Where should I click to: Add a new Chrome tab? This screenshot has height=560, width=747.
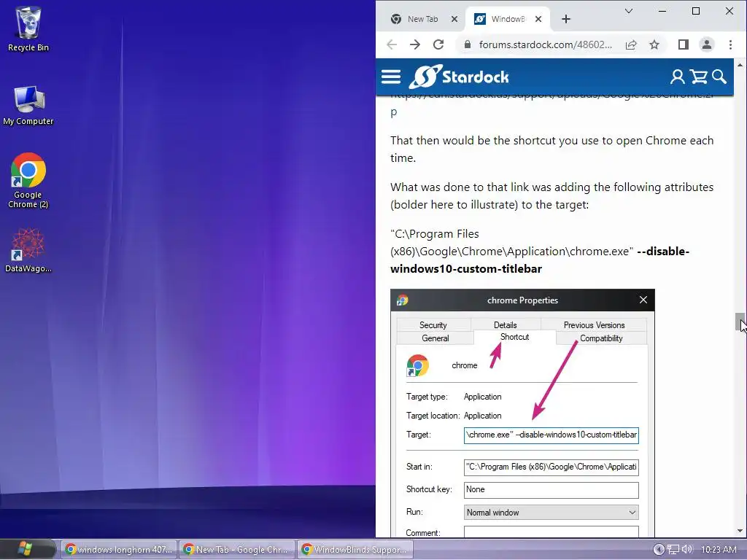(566, 19)
